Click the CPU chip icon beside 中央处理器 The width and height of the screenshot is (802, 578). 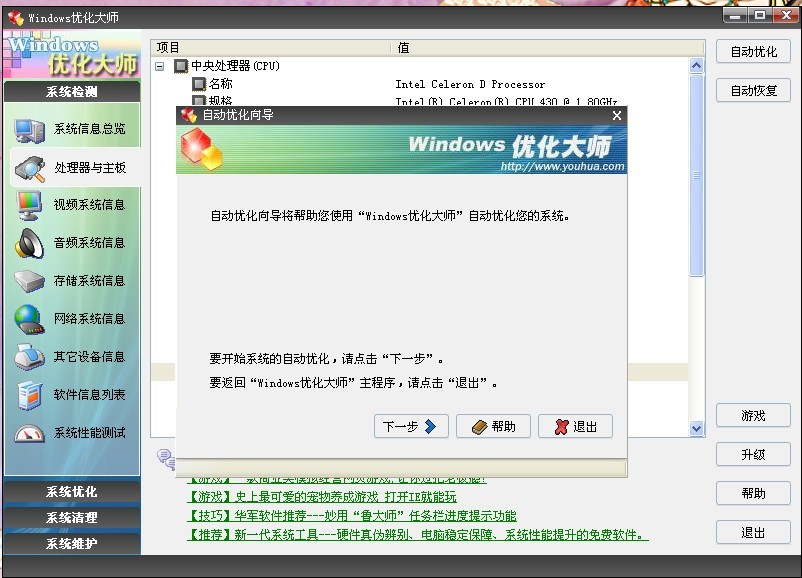181,66
